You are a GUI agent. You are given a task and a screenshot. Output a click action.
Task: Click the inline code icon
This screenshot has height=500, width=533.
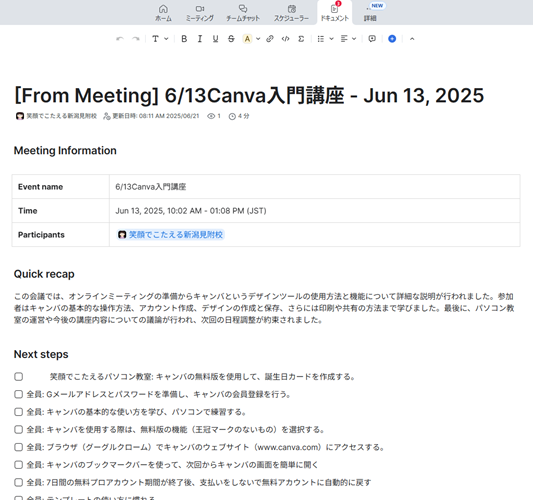tap(286, 39)
